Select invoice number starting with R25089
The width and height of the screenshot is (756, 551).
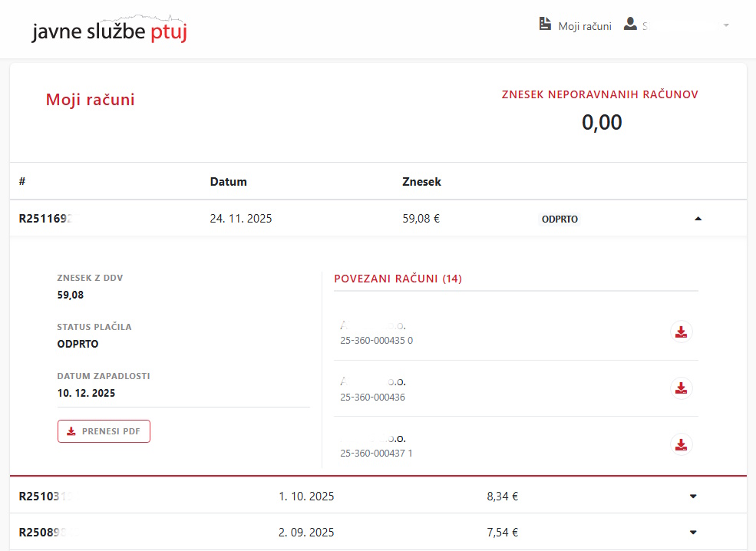pyautogui.click(x=48, y=533)
